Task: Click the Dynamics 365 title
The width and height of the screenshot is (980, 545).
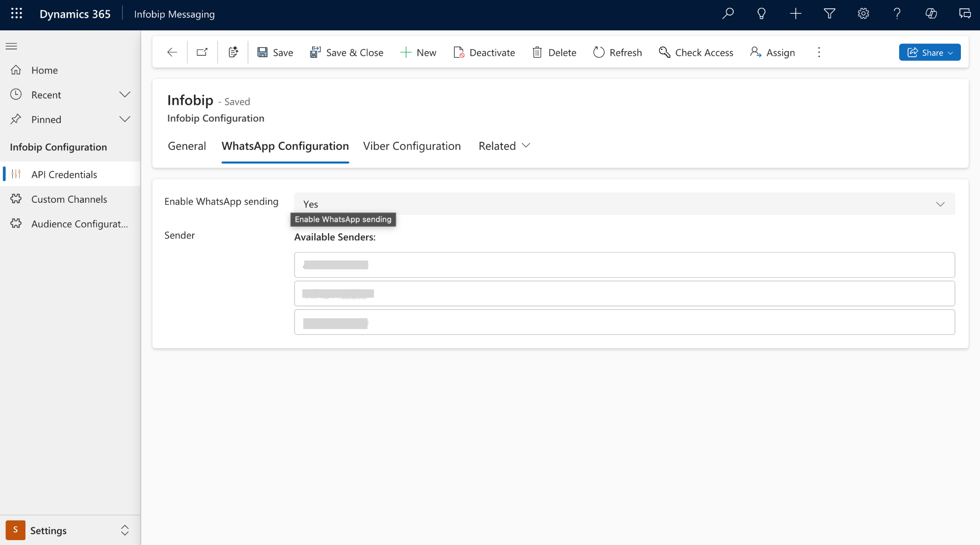Action: point(75,14)
